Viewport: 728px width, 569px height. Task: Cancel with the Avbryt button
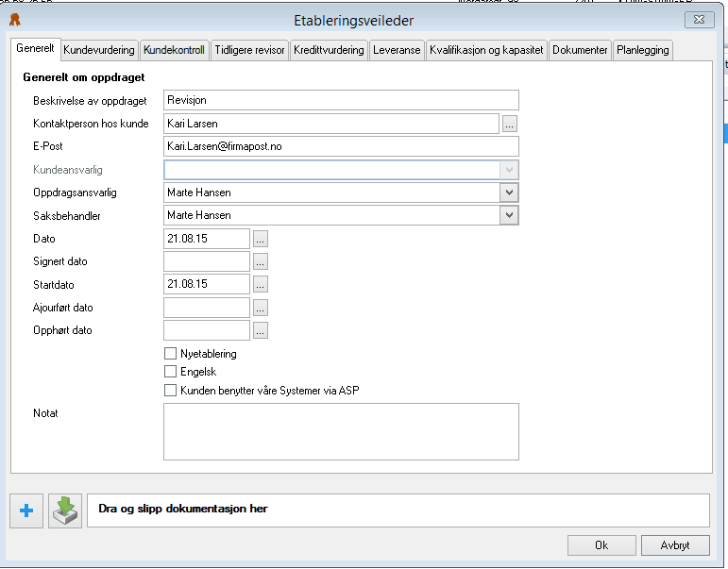675,545
